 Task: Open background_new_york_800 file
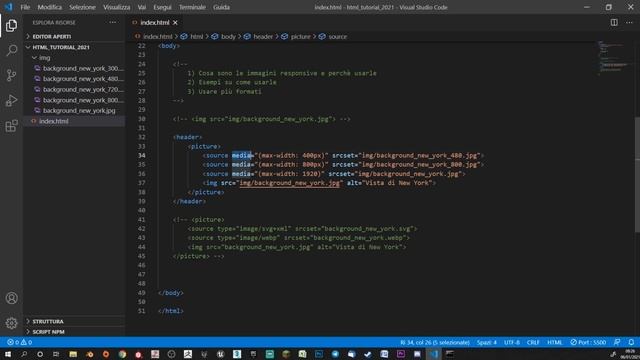(x=74, y=100)
